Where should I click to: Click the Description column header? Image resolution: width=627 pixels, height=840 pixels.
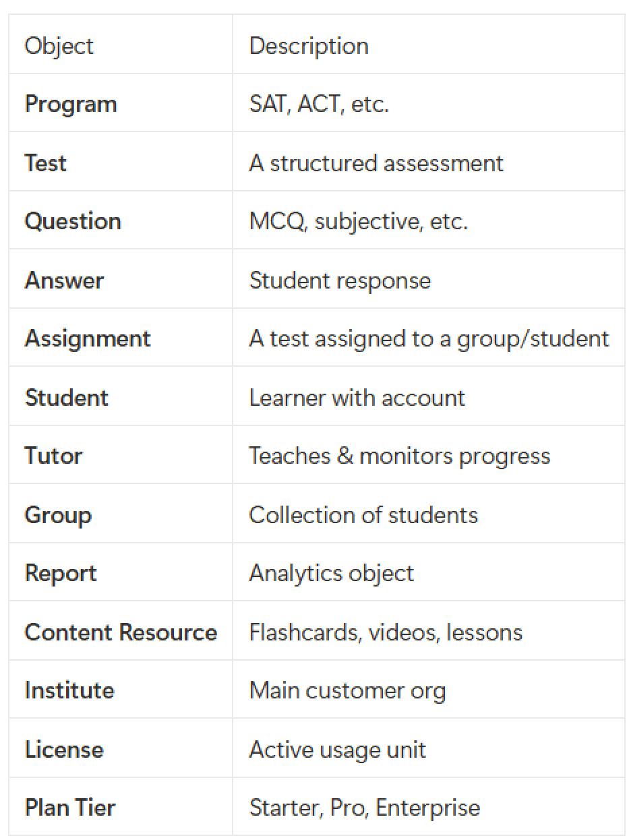(x=309, y=46)
